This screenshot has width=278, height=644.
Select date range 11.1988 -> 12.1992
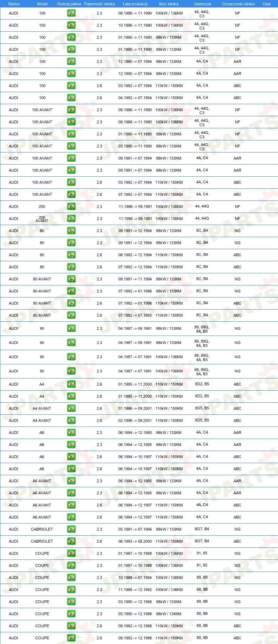[135, 590]
